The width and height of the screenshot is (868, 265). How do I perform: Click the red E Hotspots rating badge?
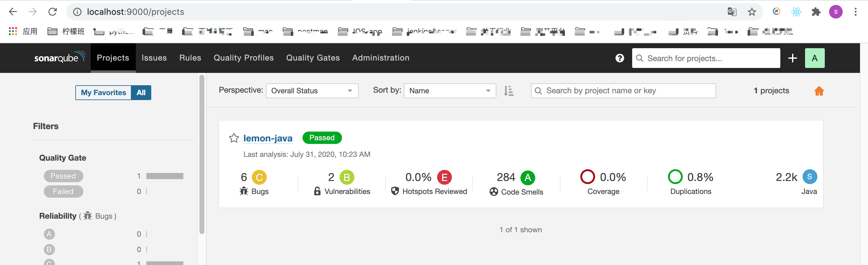point(444,177)
